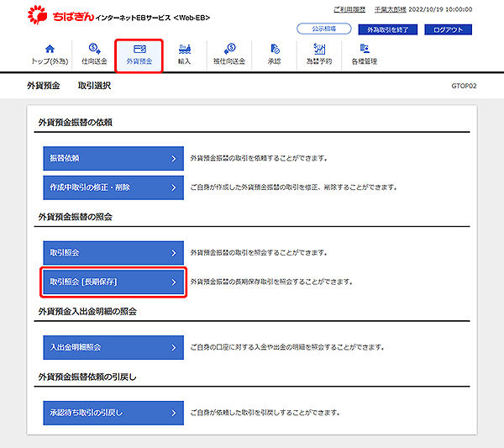Click the chevron on 承認待ち取引の引戻し

coord(174,413)
